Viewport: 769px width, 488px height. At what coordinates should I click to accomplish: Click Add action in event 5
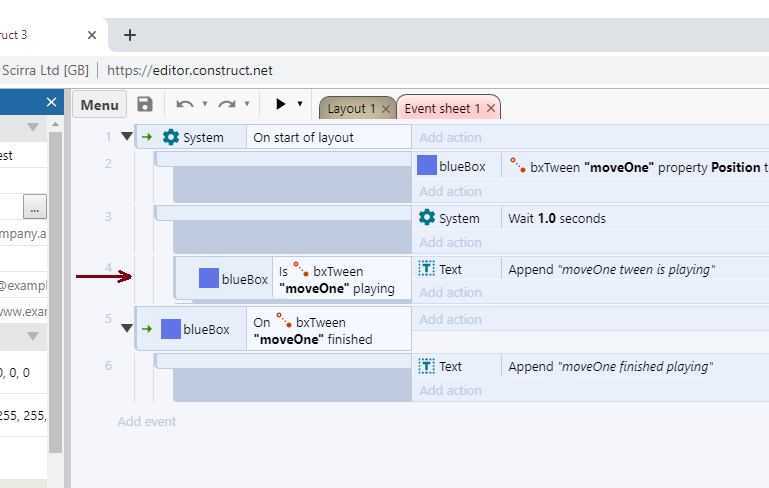click(x=450, y=319)
